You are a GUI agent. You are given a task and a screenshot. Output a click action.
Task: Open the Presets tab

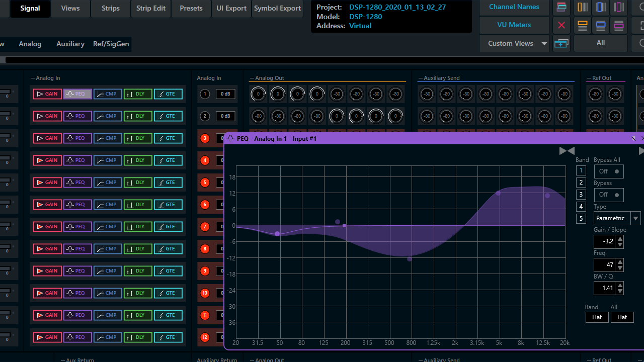191,9
